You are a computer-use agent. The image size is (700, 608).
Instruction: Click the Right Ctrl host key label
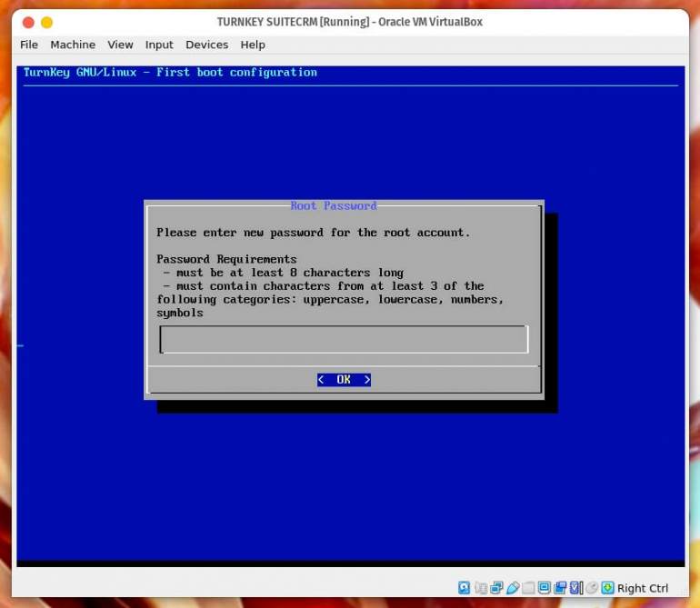tap(643, 588)
